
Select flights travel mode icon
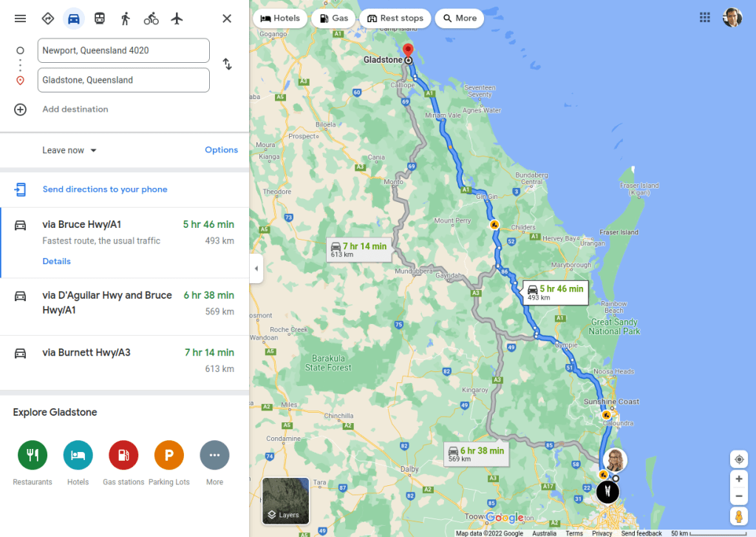[x=177, y=18]
